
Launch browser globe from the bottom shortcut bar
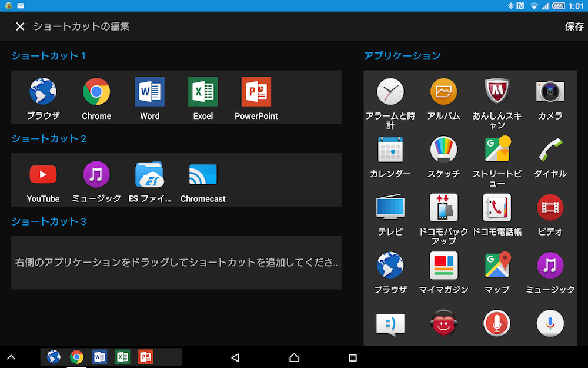pos(54,357)
